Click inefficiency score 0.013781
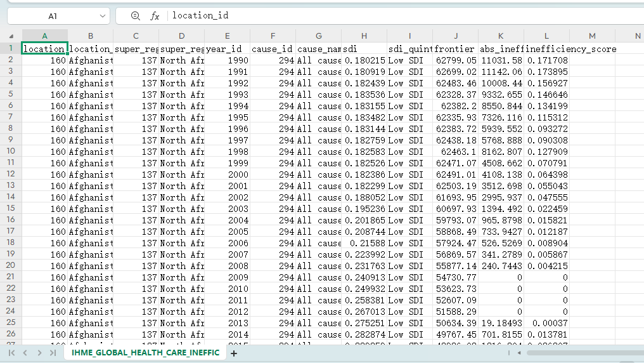This screenshot has height=363, width=644. click(546, 334)
